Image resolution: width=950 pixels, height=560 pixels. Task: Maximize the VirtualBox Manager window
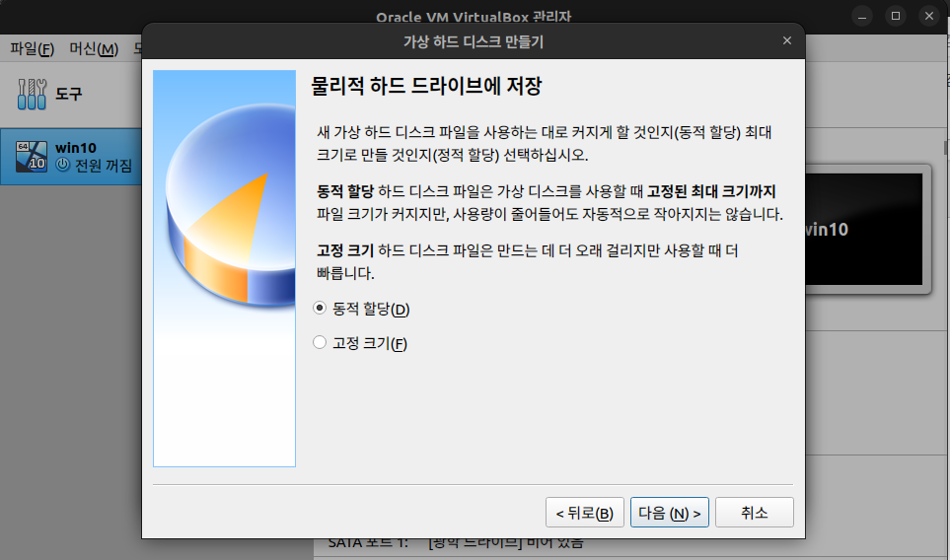(x=896, y=17)
